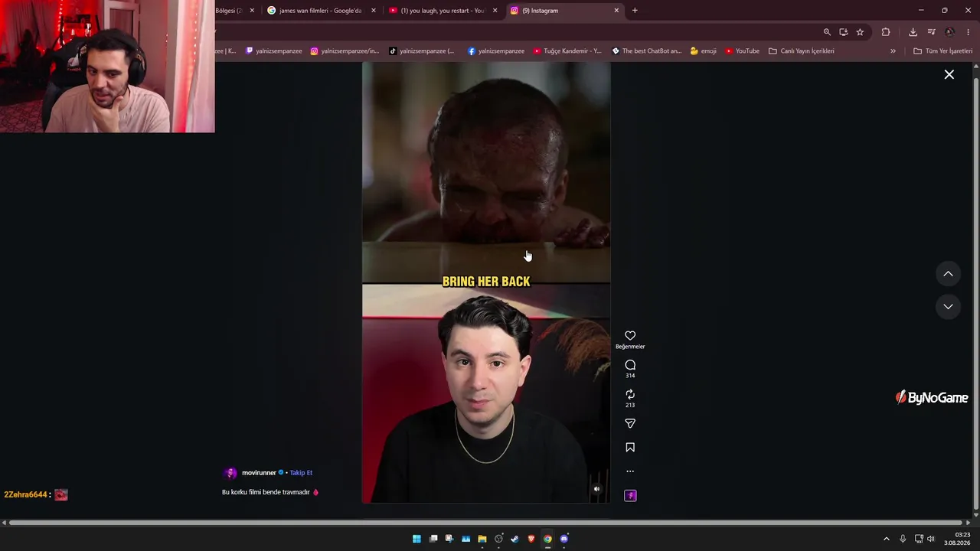This screenshot has width=980, height=551.
Task: Bookmark this page with the star icon
Action: (860, 32)
